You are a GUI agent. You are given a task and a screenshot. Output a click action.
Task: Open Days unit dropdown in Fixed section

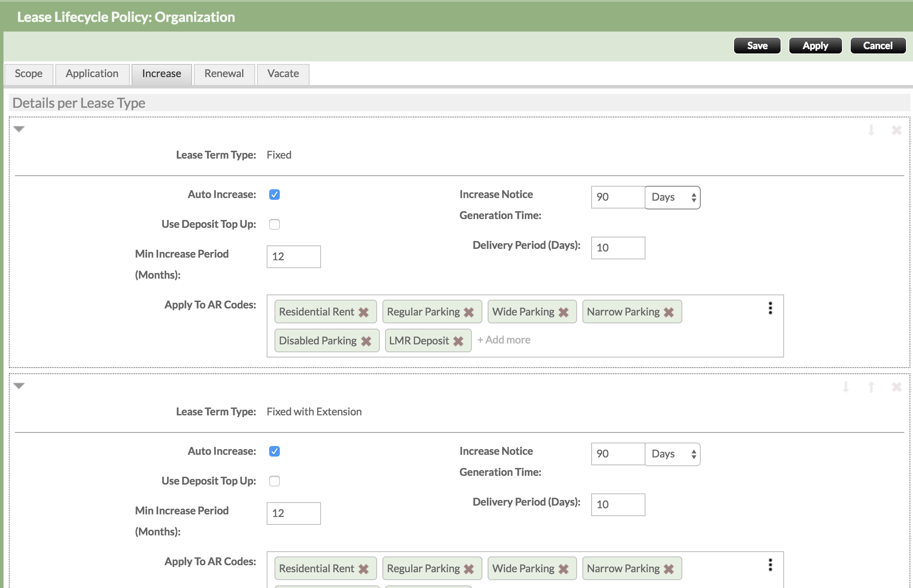[672, 198]
